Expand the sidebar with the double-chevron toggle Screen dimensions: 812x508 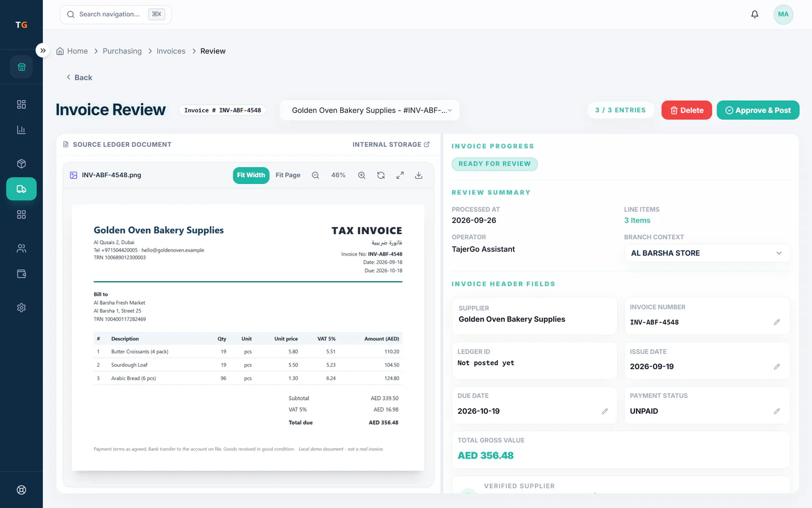pos(43,50)
